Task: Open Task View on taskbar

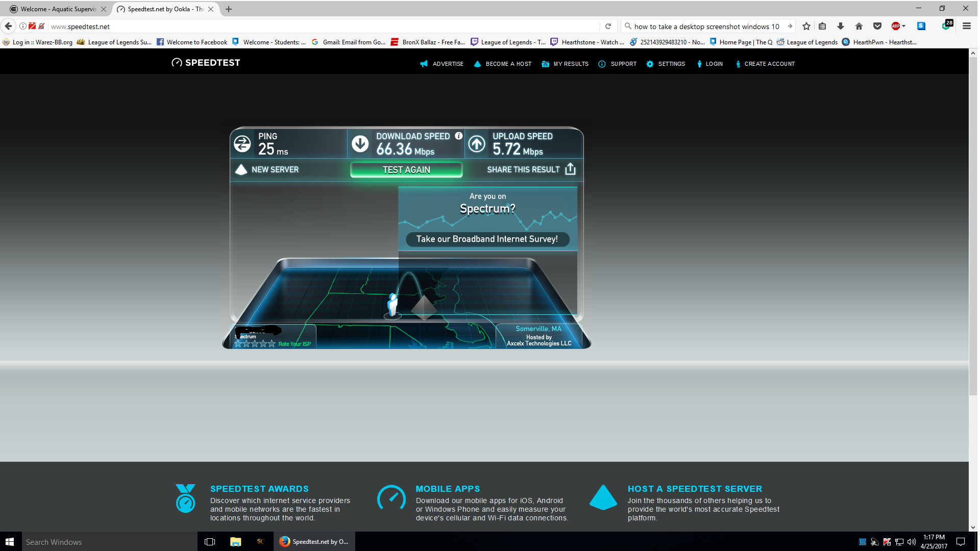Action: click(x=210, y=542)
